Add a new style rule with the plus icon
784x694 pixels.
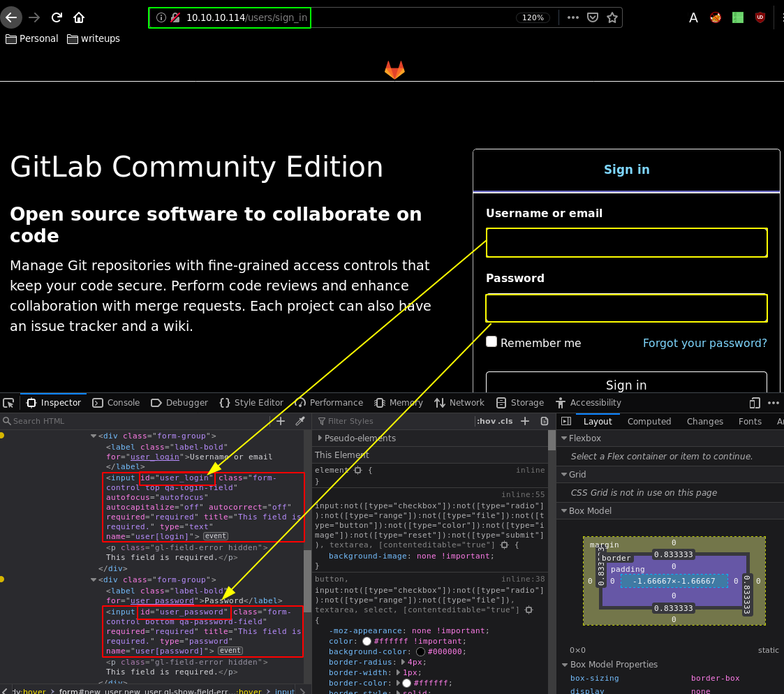click(525, 421)
